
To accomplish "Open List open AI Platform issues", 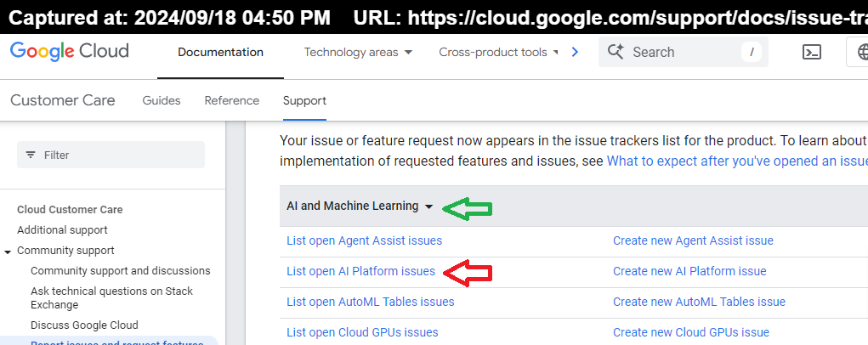I will (x=360, y=271).
